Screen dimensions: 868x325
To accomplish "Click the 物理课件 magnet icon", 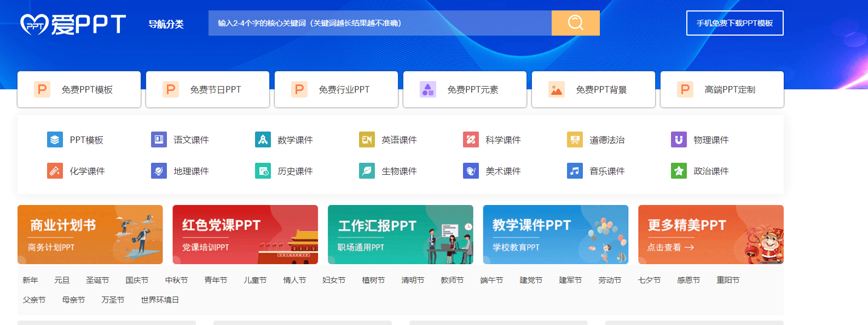I will pos(679,140).
